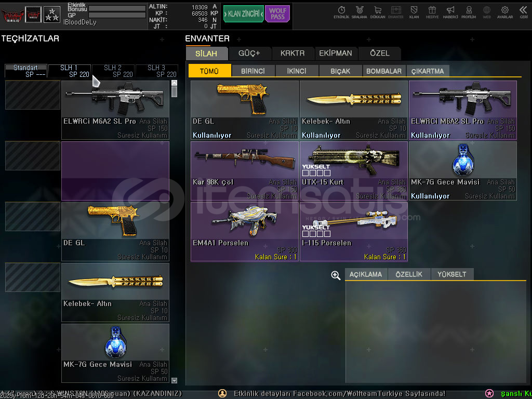Click the Wolf Pass button
Viewport: 532px width, 399px height.
(277, 14)
